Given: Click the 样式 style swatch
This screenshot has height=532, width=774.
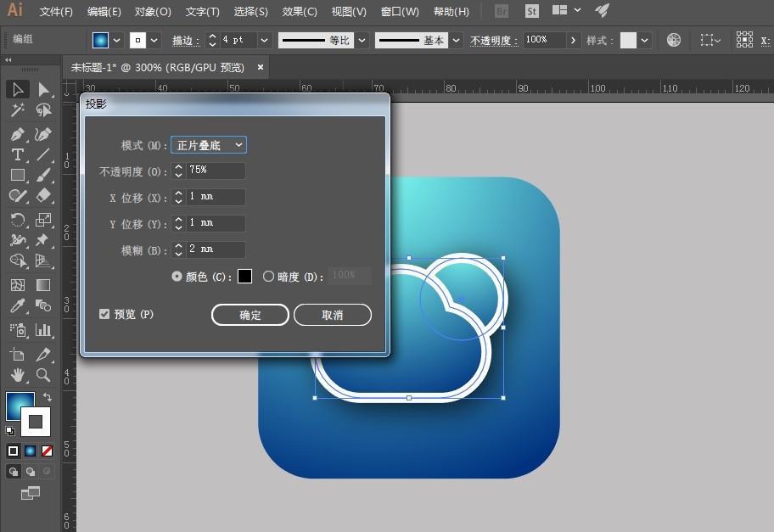Looking at the screenshot, I should point(628,41).
